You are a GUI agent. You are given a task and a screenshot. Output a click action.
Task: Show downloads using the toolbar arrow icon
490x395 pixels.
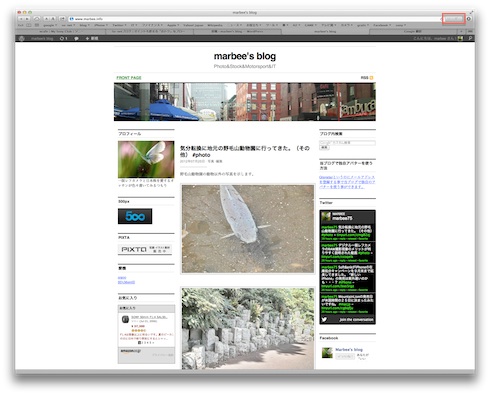(469, 19)
